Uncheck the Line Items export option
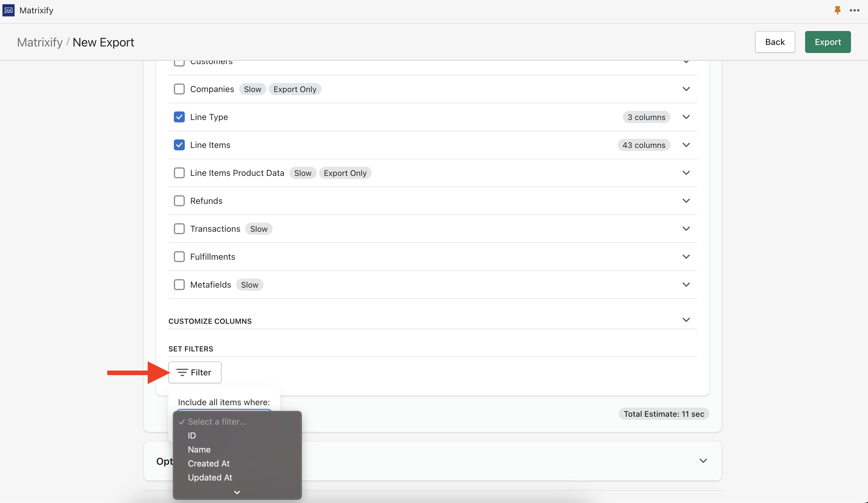This screenshot has height=503, width=868. [179, 145]
